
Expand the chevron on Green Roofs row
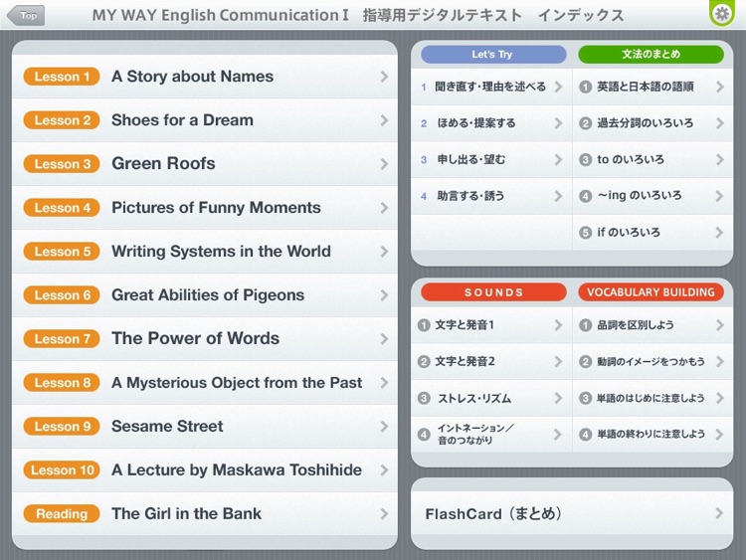click(x=384, y=164)
